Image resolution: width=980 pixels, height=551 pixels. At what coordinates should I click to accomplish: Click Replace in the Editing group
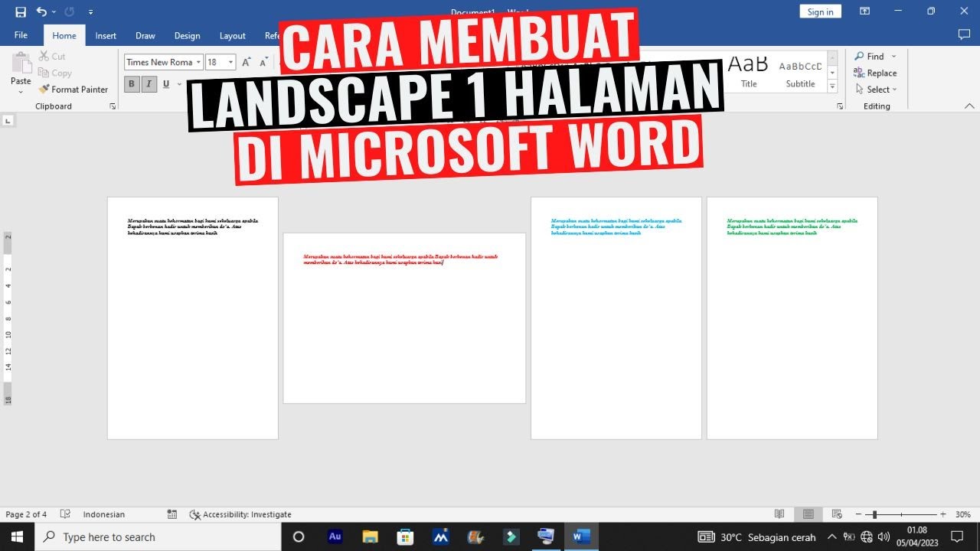tap(875, 73)
